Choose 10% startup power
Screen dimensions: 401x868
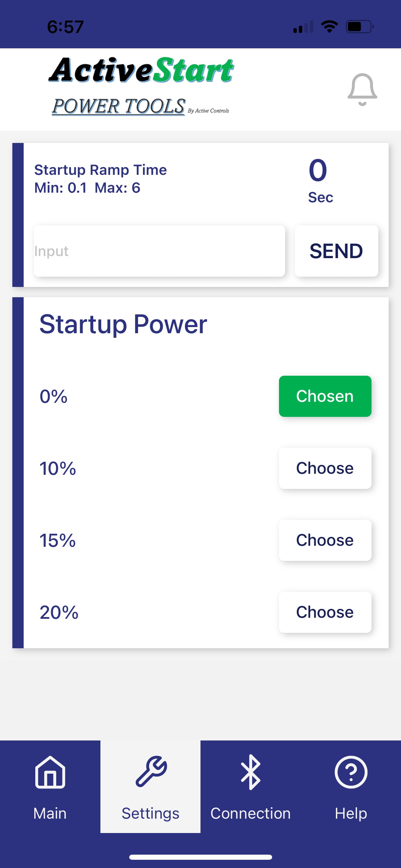click(325, 468)
